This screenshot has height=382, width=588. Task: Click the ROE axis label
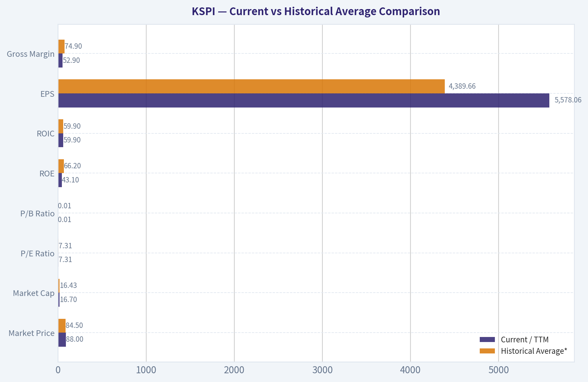[47, 174]
